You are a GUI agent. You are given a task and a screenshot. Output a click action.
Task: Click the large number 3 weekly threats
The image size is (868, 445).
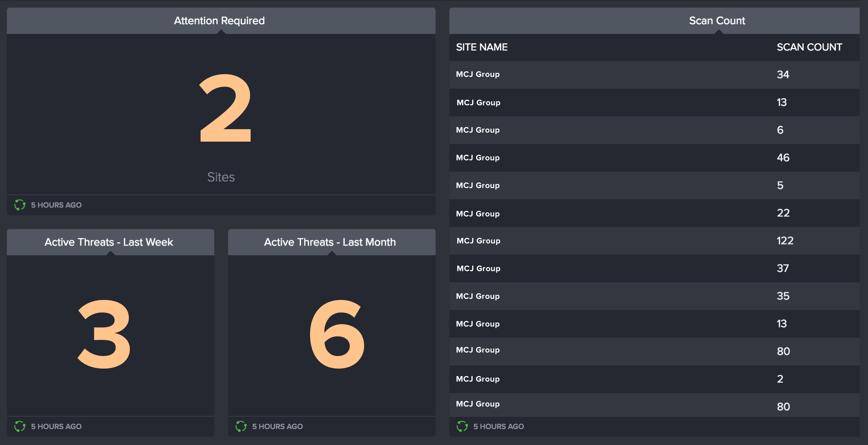(x=104, y=334)
